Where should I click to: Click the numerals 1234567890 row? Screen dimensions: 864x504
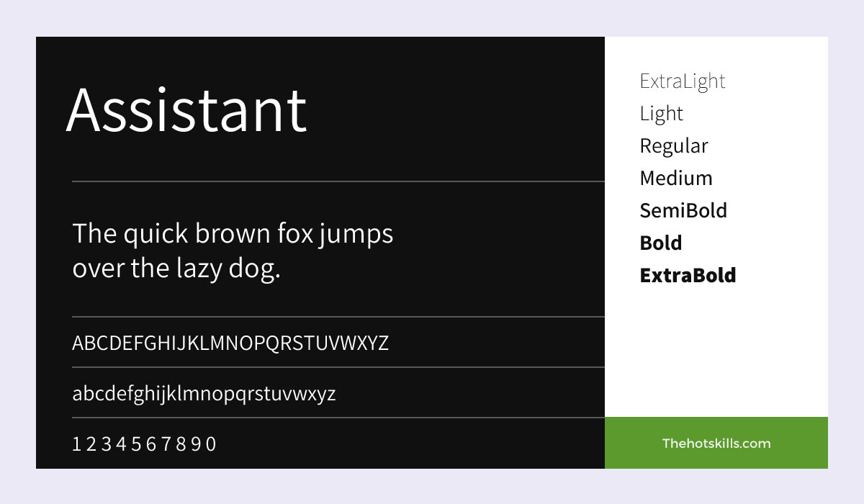[x=145, y=444]
